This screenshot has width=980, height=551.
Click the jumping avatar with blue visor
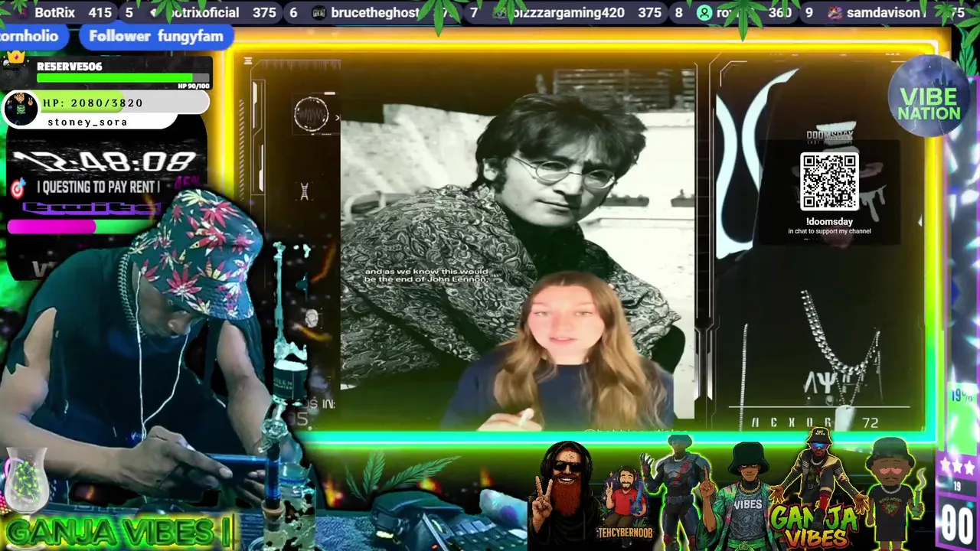point(819,467)
